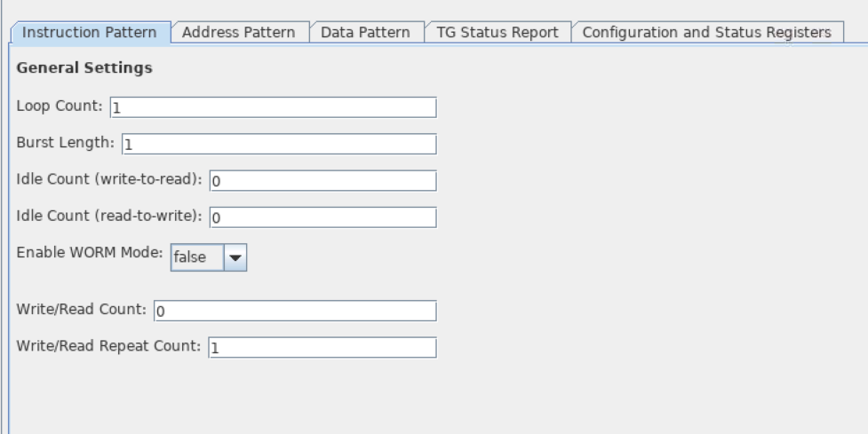Select the Data Pattern tab
This screenshot has width=868, height=434.
pyautogui.click(x=365, y=32)
